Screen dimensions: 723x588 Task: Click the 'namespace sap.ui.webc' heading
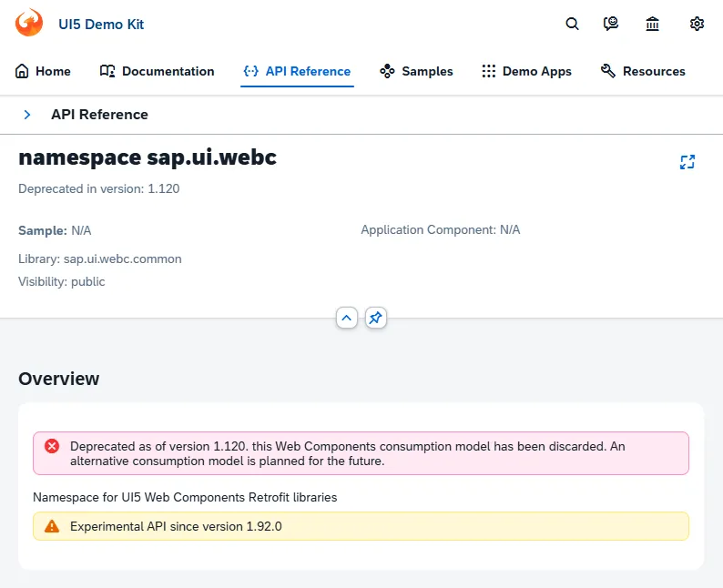click(148, 157)
